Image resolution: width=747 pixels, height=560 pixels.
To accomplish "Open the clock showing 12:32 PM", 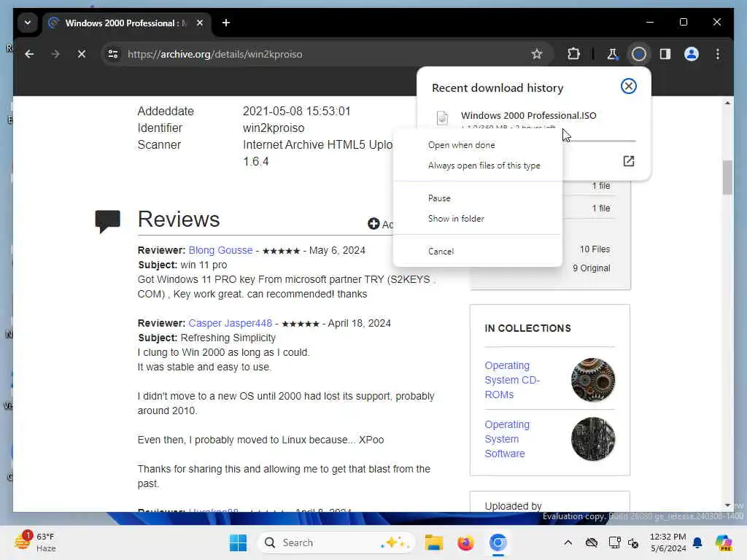I will [668, 542].
